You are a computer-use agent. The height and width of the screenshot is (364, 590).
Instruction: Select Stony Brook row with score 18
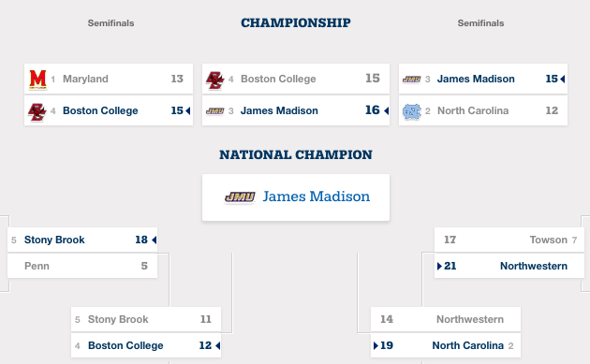pyautogui.click(x=82, y=240)
